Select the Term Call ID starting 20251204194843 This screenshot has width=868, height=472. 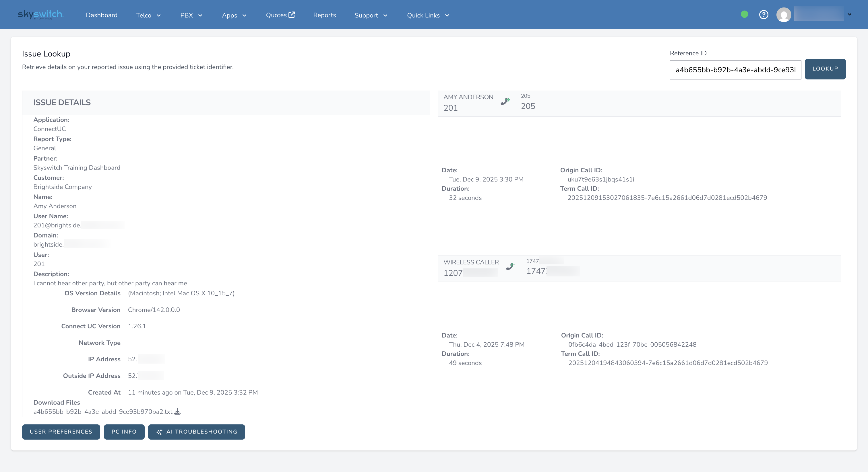coord(668,363)
